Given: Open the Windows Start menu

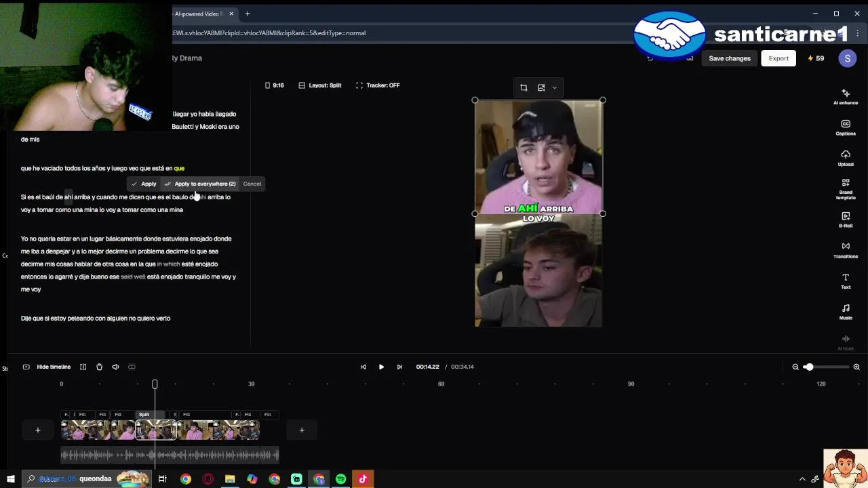Looking at the screenshot, I should (10, 479).
